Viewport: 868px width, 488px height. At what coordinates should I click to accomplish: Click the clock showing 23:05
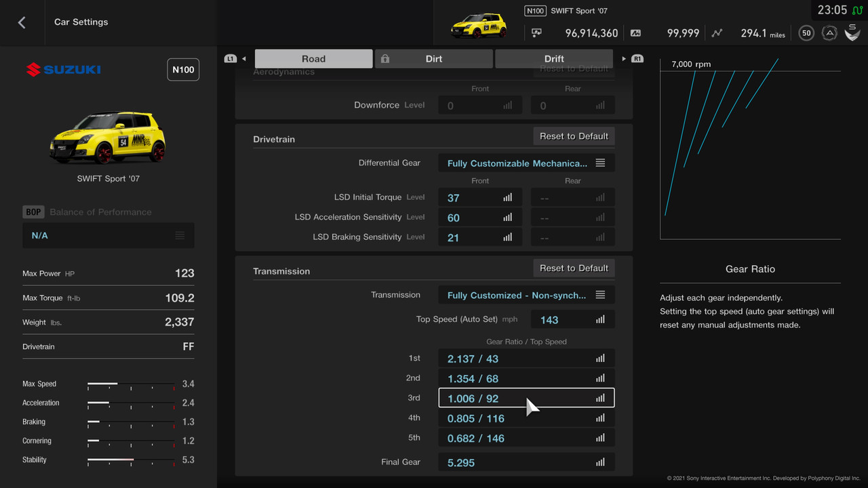(x=832, y=10)
